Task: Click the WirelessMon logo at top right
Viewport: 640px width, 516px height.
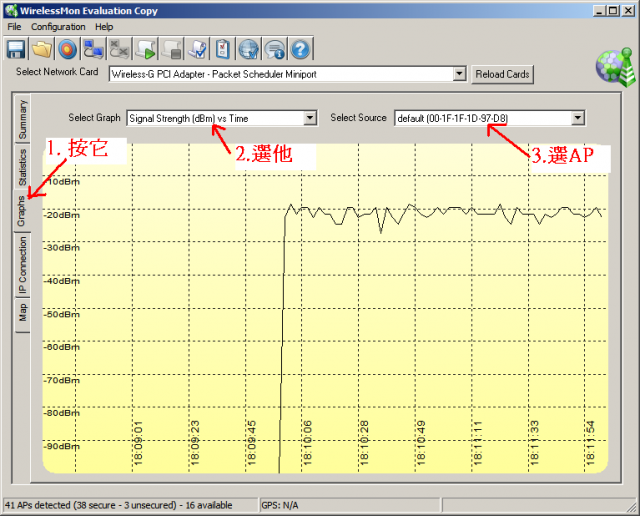Action: click(x=616, y=67)
